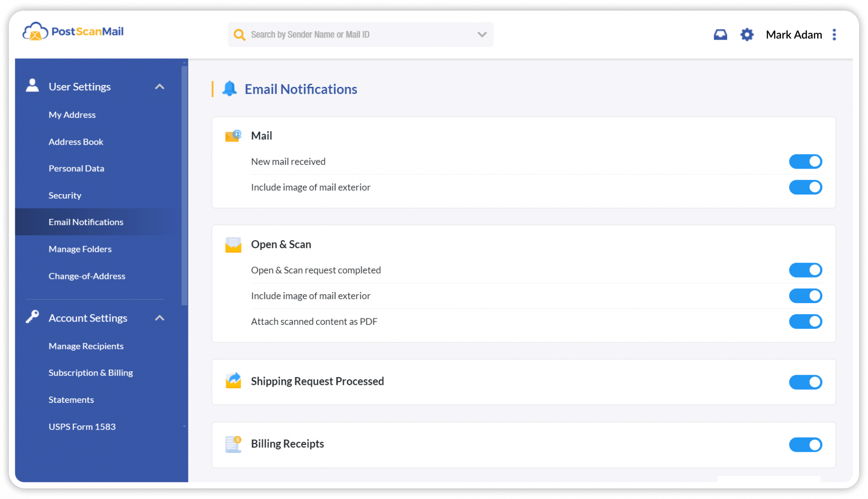Disable New mail received notifications

click(x=805, y=161)
